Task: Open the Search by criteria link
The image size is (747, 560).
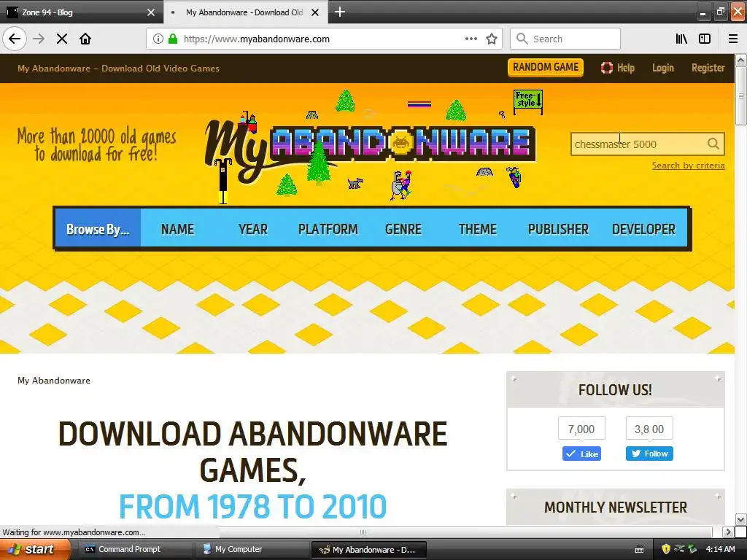Action: [x=689, y=166]
